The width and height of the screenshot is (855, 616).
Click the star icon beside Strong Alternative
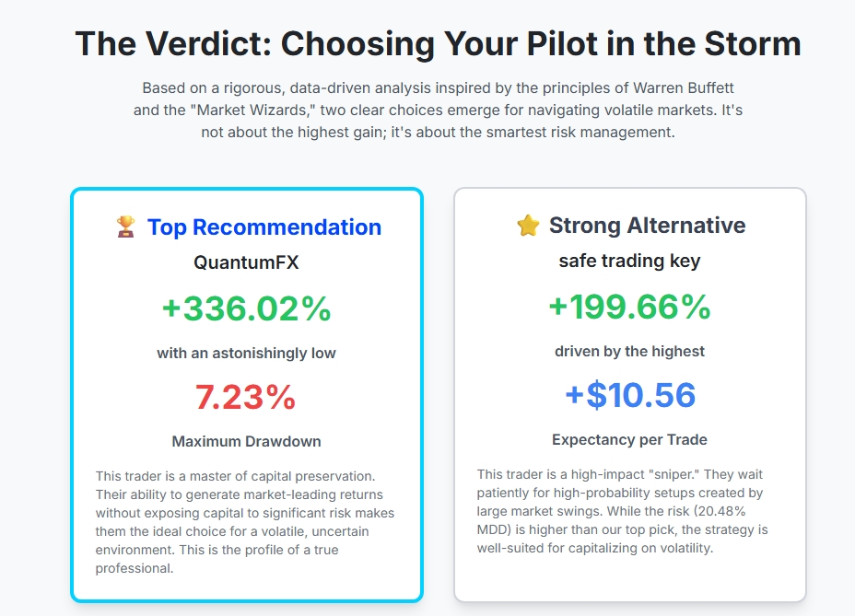(x=527, y=226)
